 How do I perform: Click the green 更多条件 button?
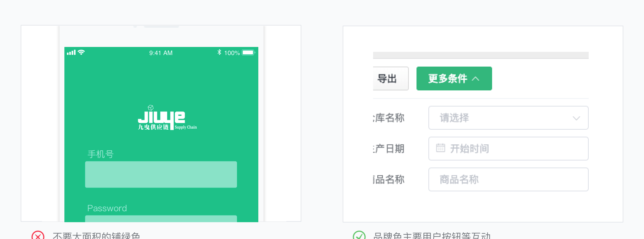pos(454,78)
